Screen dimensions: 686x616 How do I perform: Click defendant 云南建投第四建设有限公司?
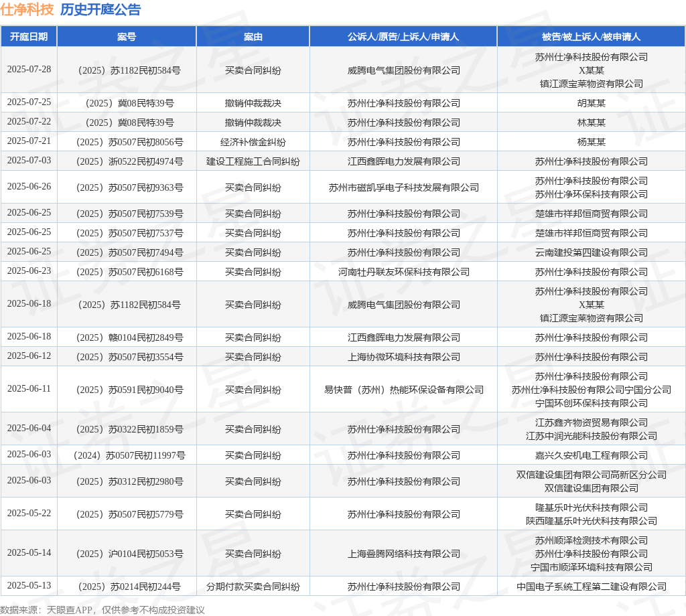[591, 252]
